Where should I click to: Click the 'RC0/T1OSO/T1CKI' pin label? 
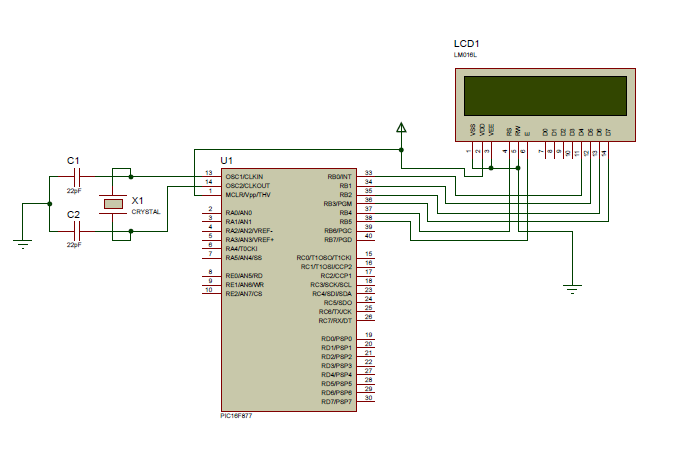click(x=324, y=258)
